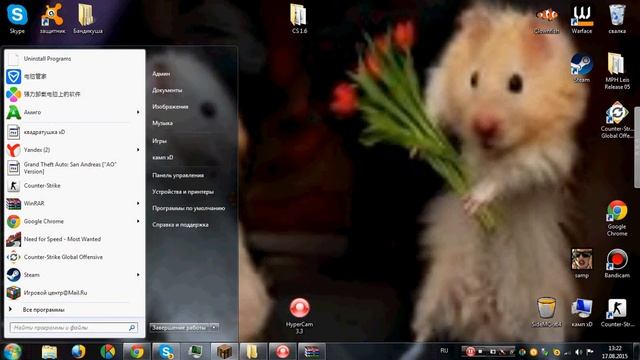Viewport: 640px width, 360px height.
Task: Expand the Steam submenu arrow
Action: pyautogui.click(x=138, y=275)
